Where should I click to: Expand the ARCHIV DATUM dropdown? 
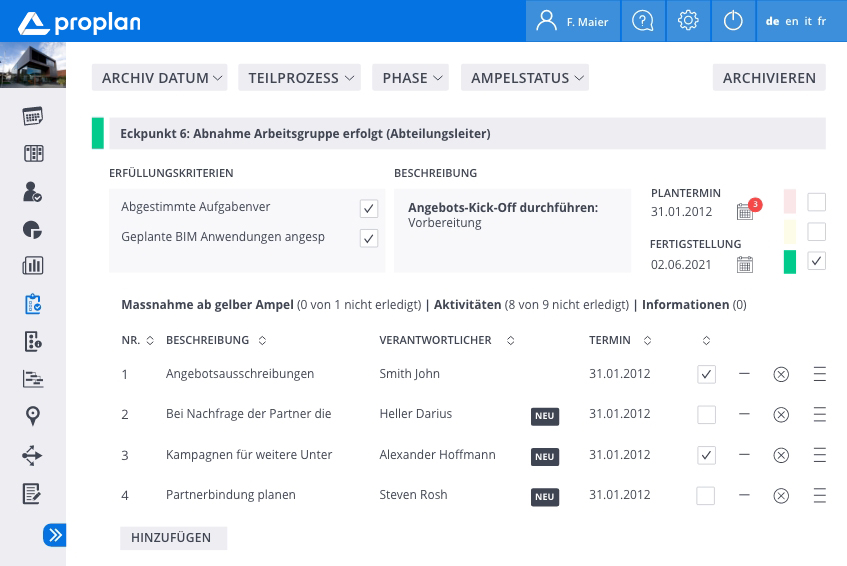160,78
